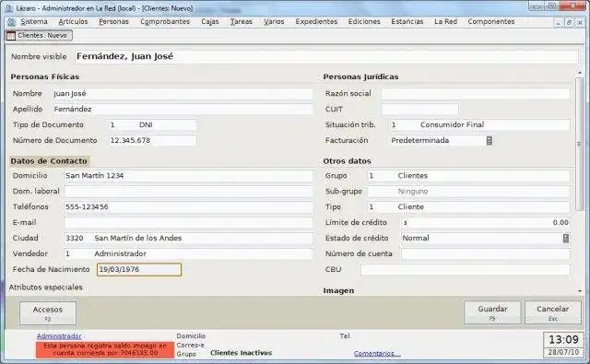Click the Sub-grupo Ninguno field
Viewport: 590px width, 364px height.
pos(469,192)
